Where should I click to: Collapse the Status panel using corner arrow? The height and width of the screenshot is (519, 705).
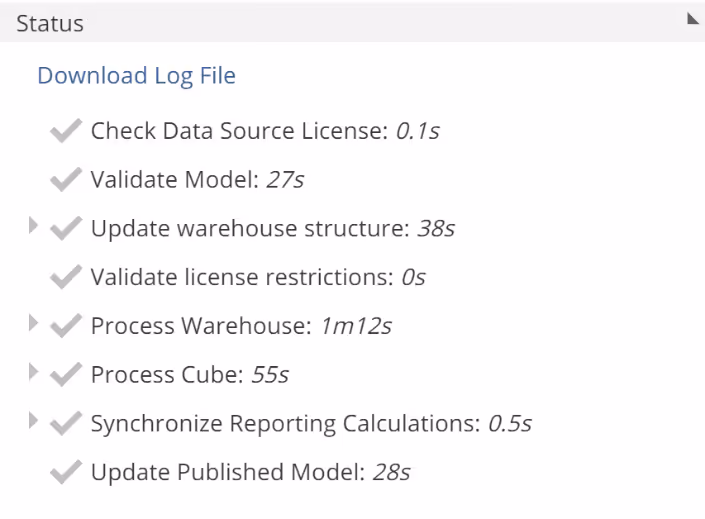click(692, 18)
